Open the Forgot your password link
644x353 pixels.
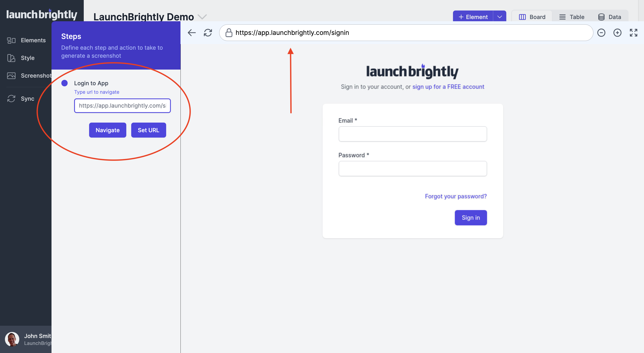coord(455,196)
